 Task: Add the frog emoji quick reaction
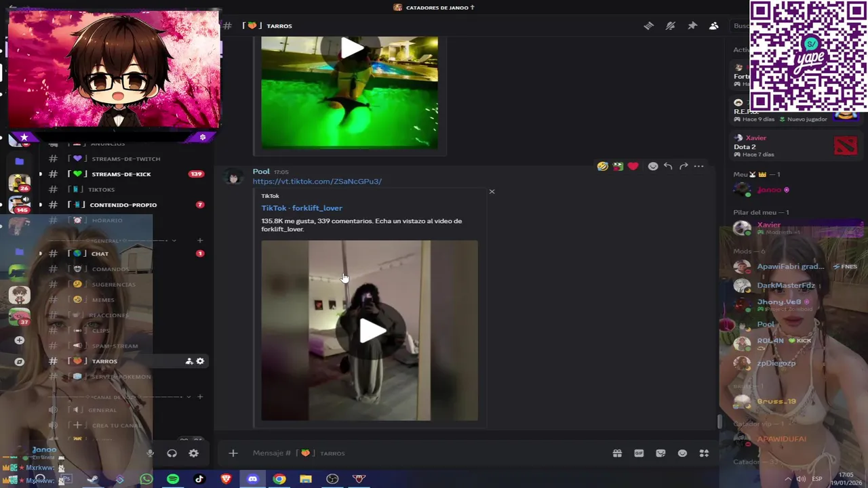[618, 166]
